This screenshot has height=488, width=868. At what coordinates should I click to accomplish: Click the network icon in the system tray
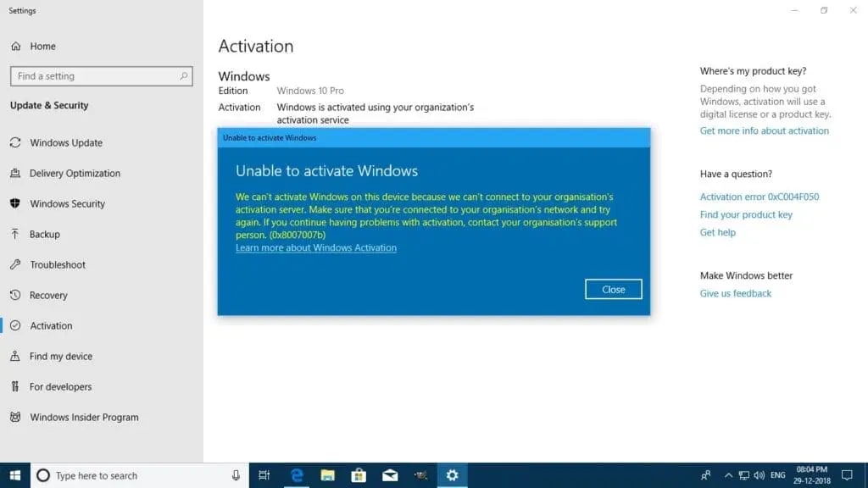coord(744,475)
